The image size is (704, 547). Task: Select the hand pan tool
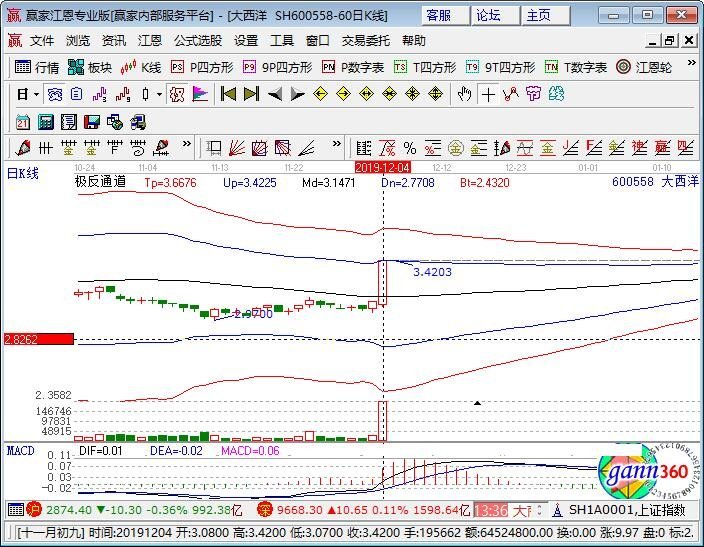pos(464,94)
